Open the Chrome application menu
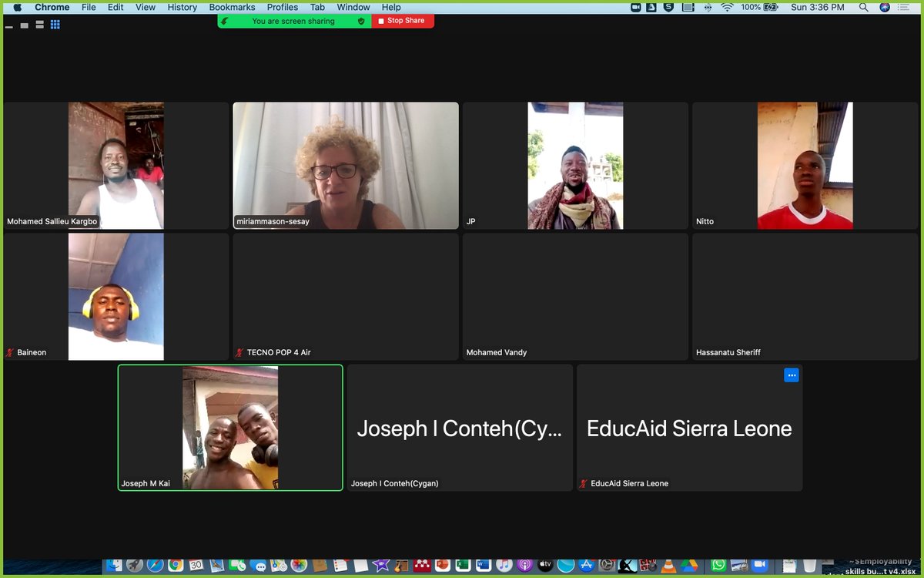This screenshot has width=924, height=578. (52, 7)
